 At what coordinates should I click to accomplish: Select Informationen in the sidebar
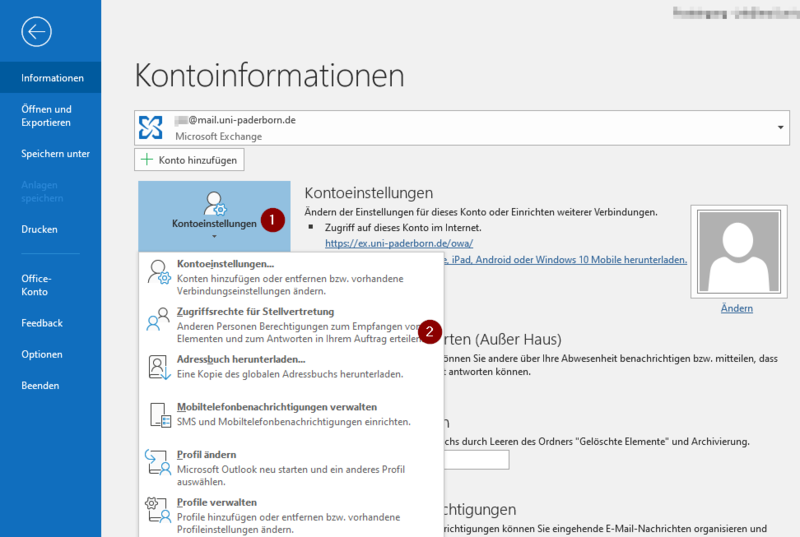51,78
